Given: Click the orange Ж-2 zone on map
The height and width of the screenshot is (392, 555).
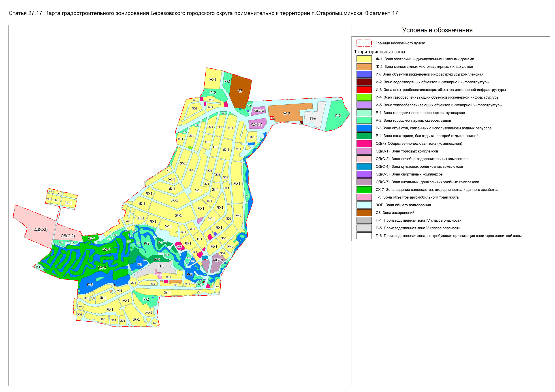Looking at the screenshot, I should tap(286, 114).
